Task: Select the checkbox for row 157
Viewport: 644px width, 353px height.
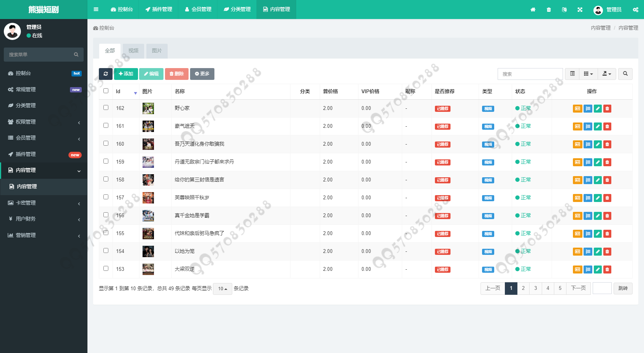Action: pyautogui.click(x=106, y=197)
